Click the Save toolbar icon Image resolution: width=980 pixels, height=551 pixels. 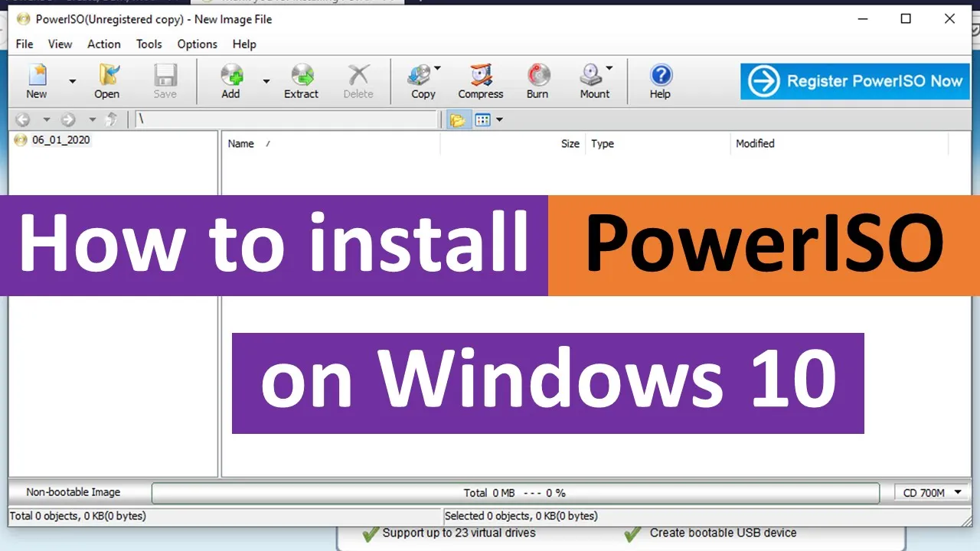[165, 80]
